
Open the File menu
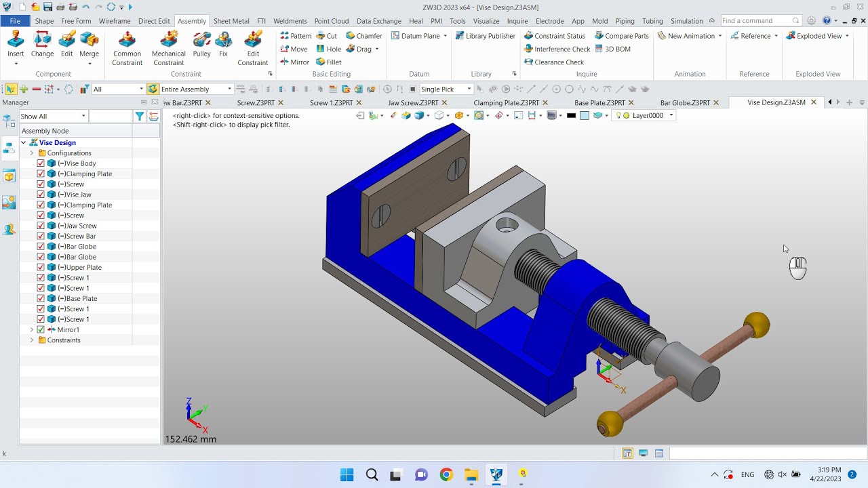pos(15,21)
